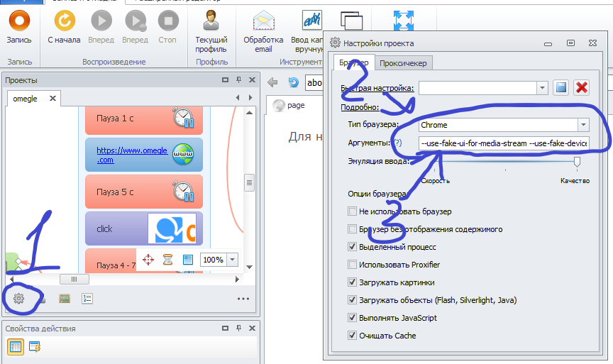Save quick setting with floppy disk icon
This screenshot has height=364, width=613.
[561, 87]
